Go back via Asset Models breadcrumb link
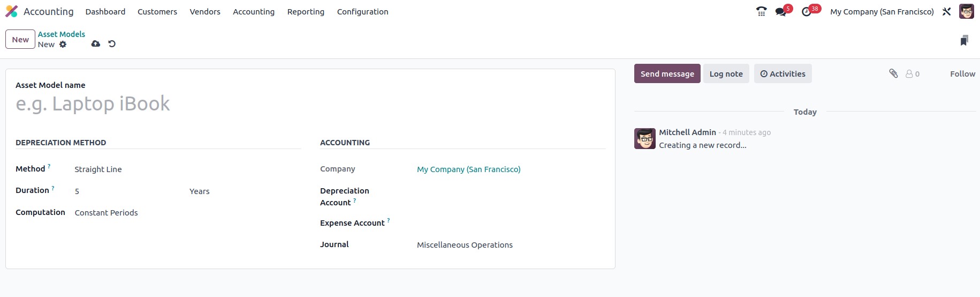980x297 pixels. point(62,34)
